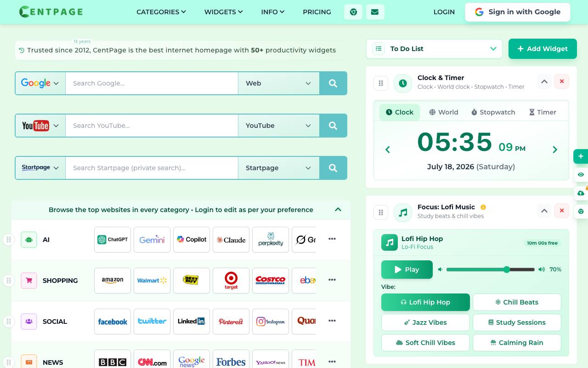Open the Amazon shopping tile

113,281
